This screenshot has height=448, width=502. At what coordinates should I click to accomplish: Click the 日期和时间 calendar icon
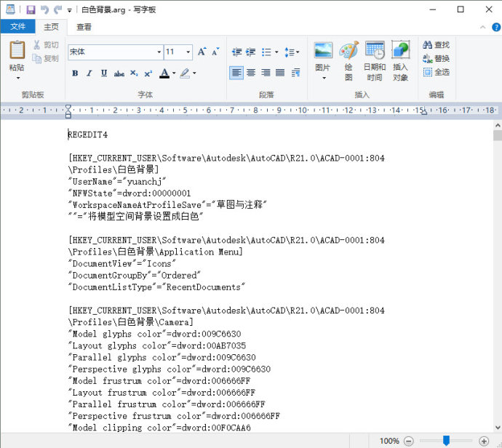click(x=375, y=51)
